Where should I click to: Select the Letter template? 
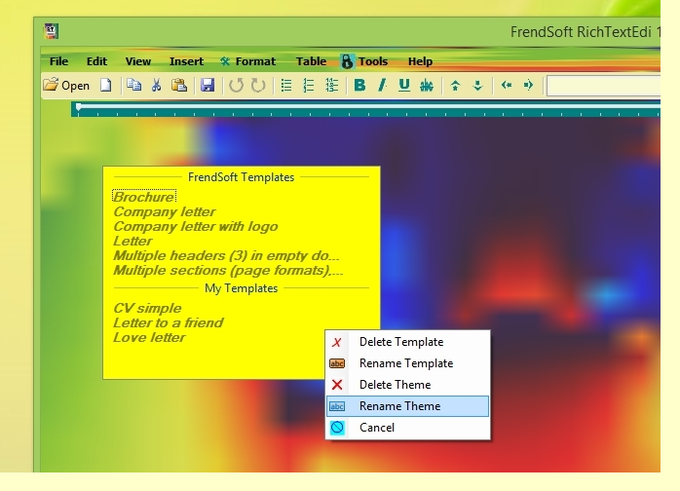[x=133, y=241]
